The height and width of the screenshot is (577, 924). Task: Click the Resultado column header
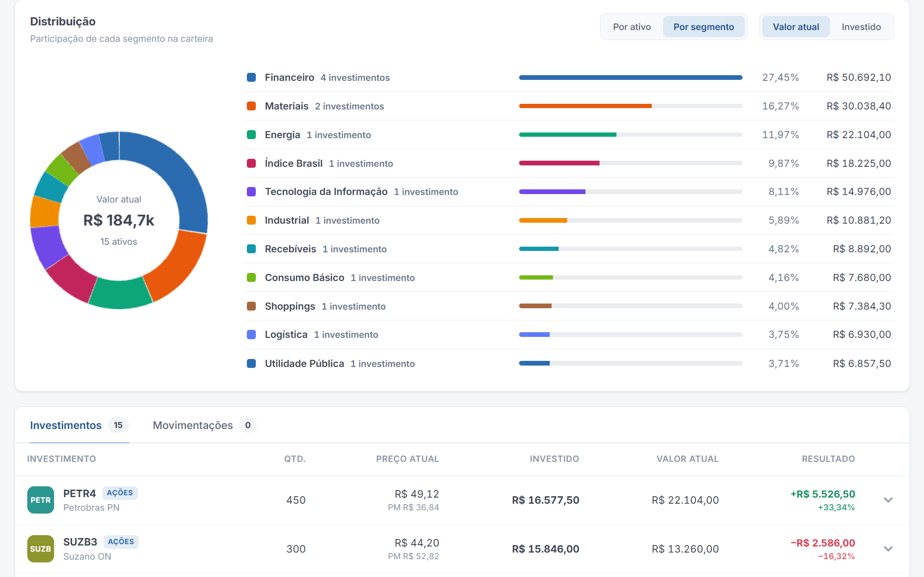pyautogui.click(x=828, y=459)
